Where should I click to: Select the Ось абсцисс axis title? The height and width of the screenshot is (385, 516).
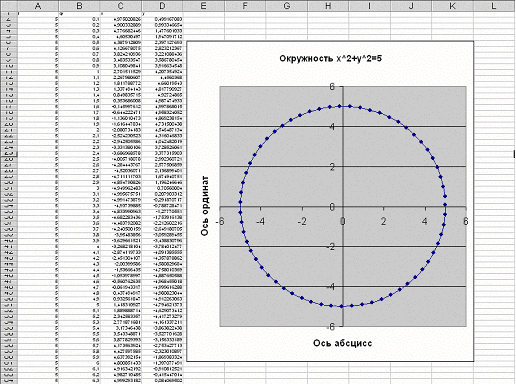point(342,343)
